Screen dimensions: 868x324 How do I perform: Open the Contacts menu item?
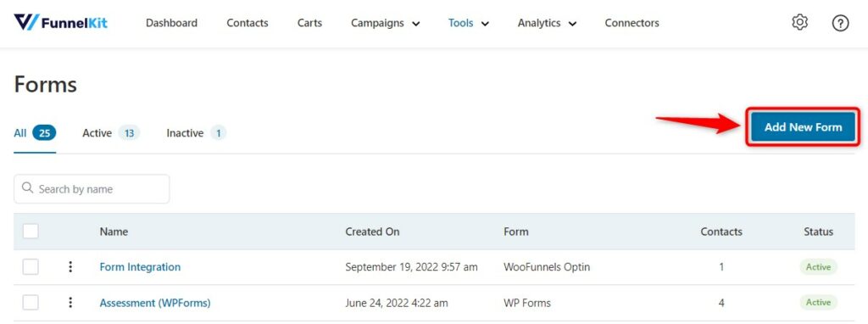(248, 23)
